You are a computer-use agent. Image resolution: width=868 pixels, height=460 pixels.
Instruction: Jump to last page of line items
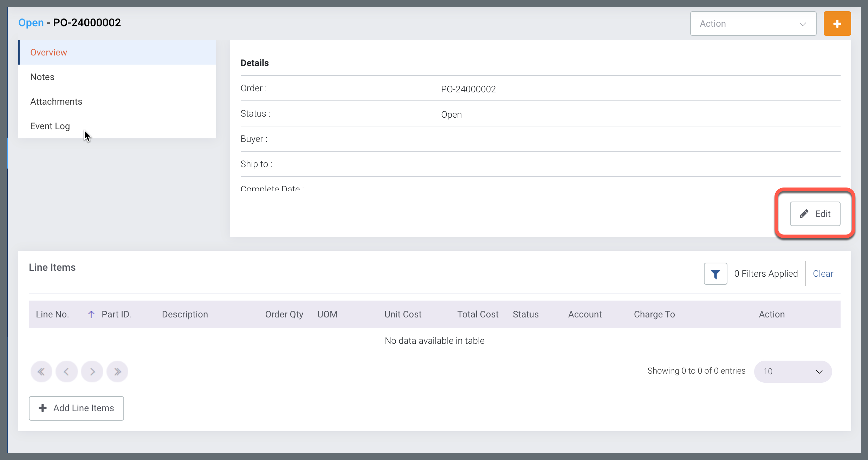(x=117, y=372)
